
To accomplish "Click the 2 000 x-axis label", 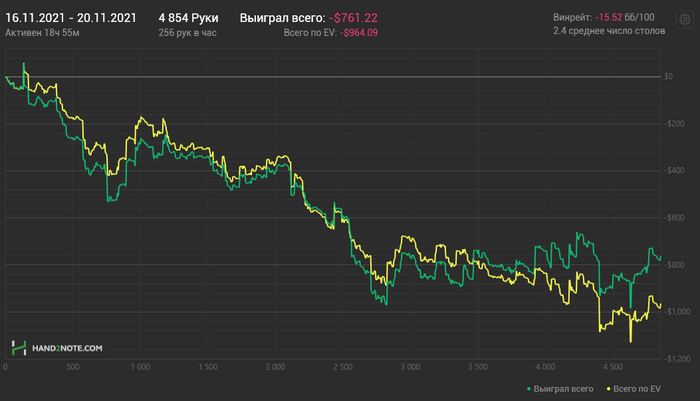I will point(275,367).
